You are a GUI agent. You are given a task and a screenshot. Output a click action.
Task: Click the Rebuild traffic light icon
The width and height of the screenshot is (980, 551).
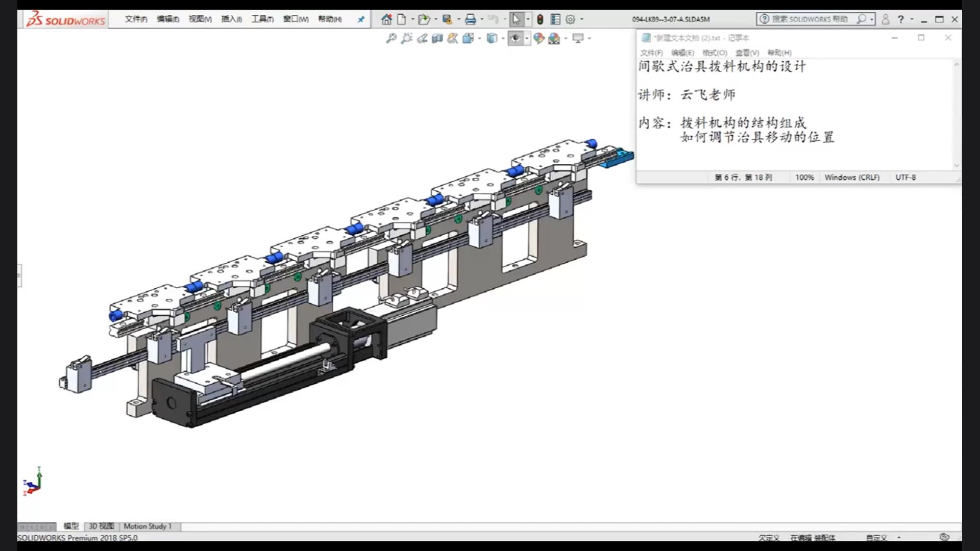[540, 19]
